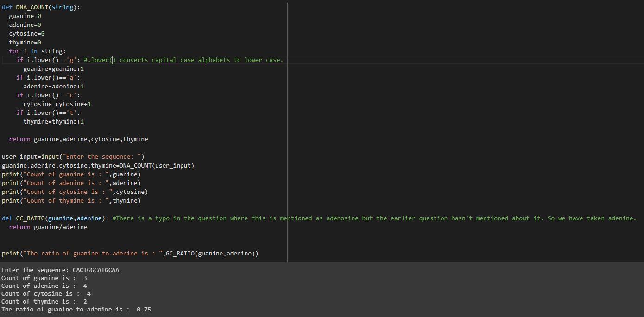The image size is (644, 317).
Task: Click the 'for i in string' loop line
Action: [37, 51]
